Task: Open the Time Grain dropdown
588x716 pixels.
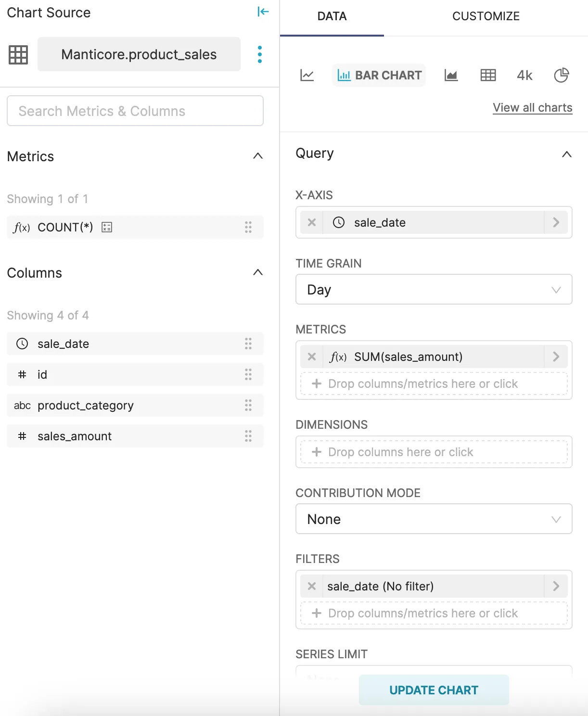Action: [556, 289]
